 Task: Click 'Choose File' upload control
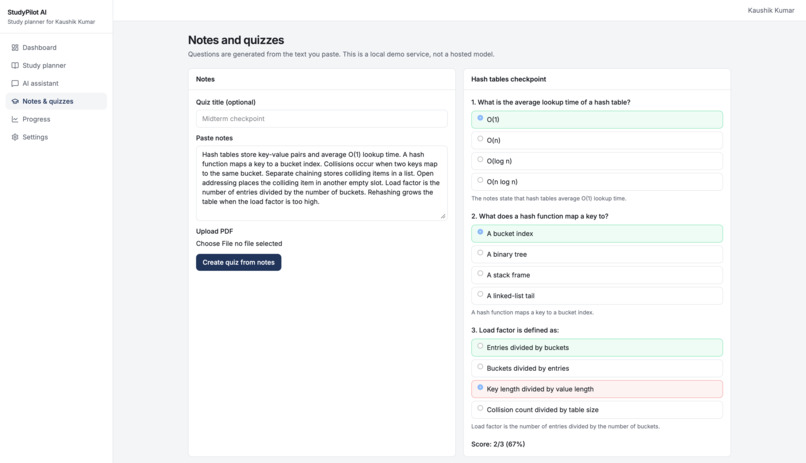coord(239,244)
